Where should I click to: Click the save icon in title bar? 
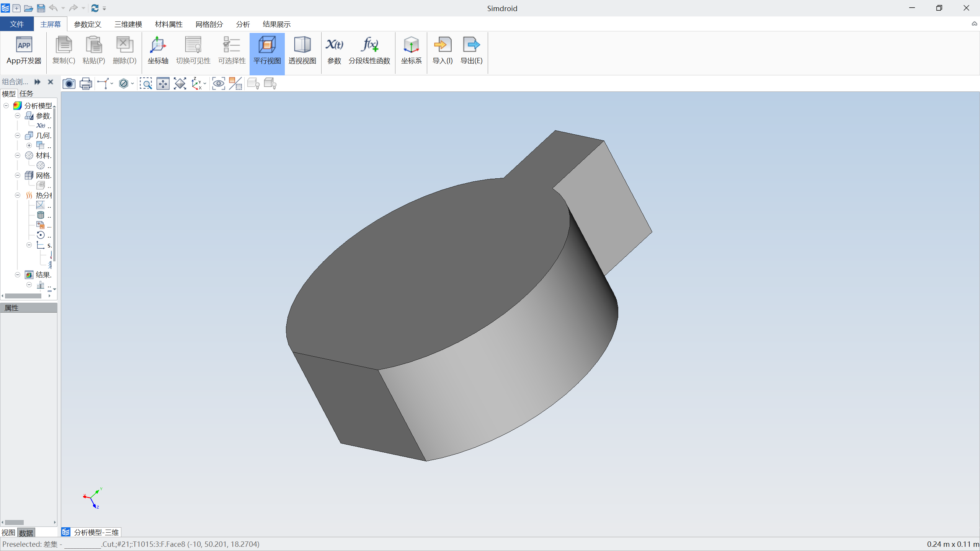pos(41,8)
